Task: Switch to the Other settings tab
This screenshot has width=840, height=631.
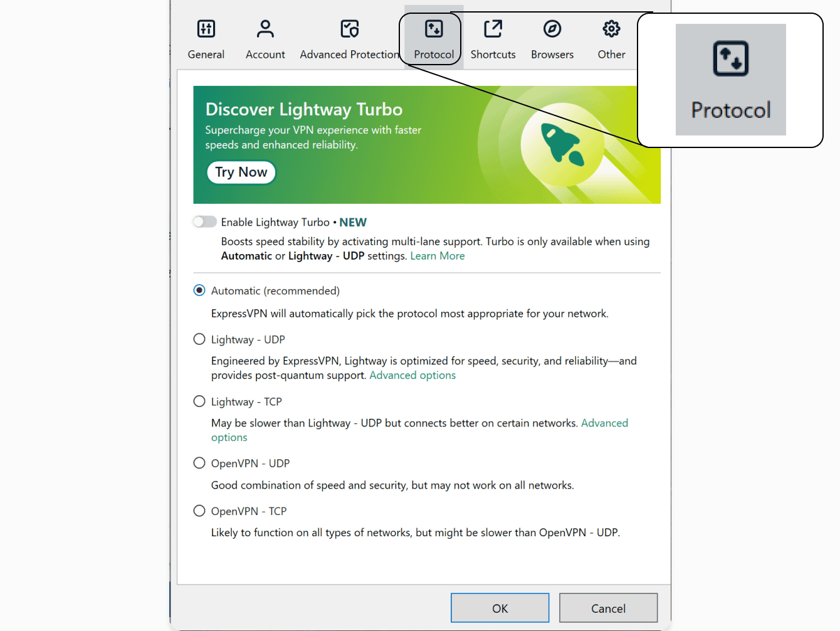Action: tap(611, 39)
